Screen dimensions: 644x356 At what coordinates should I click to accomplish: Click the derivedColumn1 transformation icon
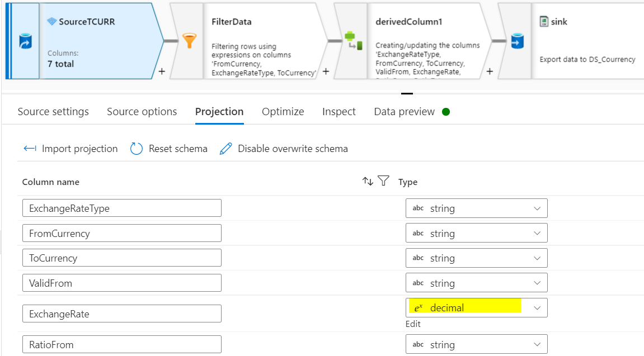pos(354,41)
